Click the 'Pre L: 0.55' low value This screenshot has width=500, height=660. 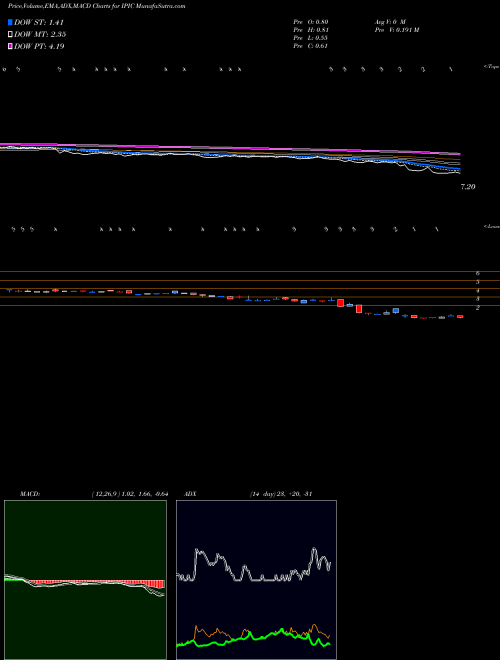click(x=311, y=38)
